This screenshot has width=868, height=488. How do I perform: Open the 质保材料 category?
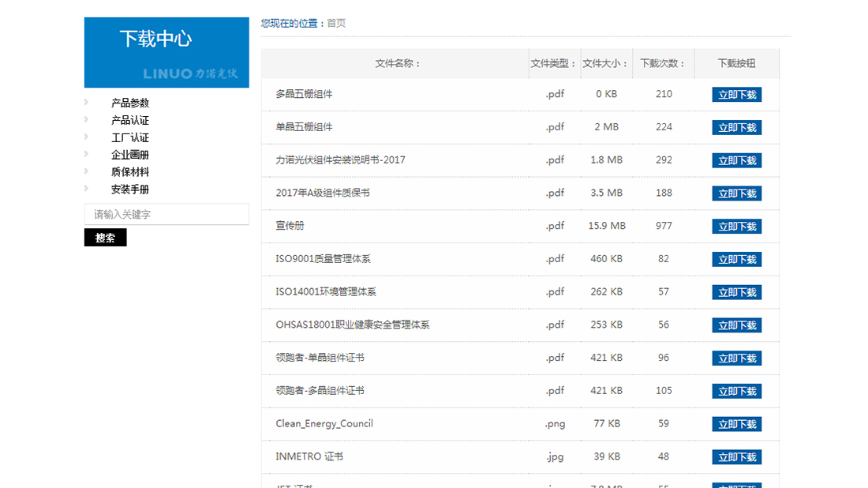(130, 172)
